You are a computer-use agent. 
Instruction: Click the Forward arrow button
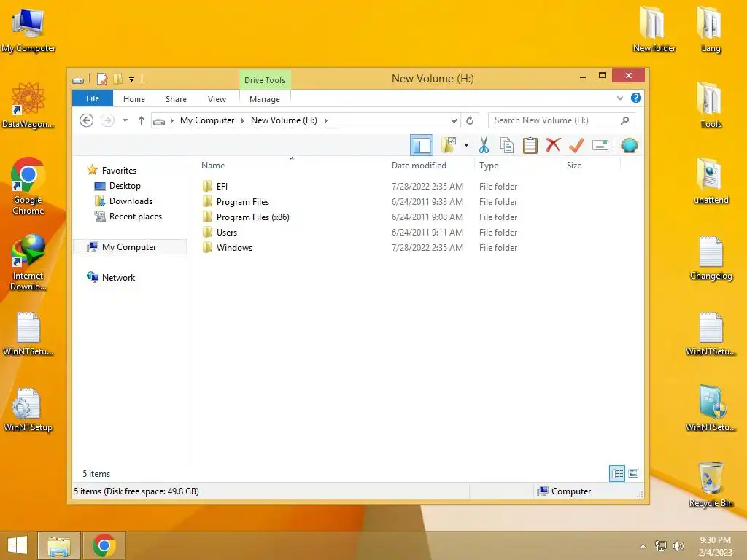108,120
